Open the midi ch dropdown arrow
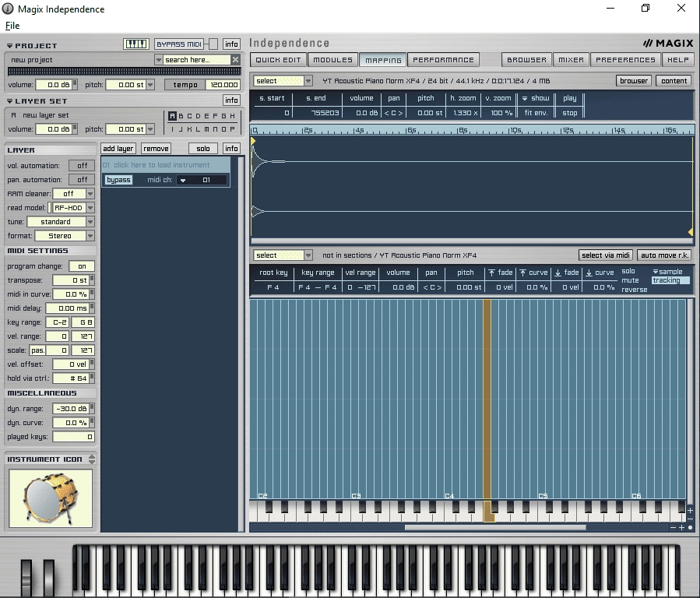 (182, 181)
